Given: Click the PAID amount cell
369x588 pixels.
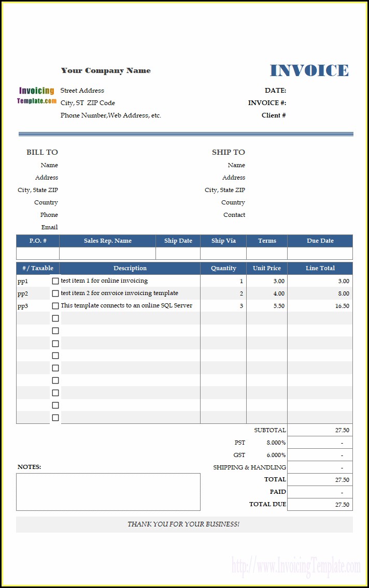Looking at the screenshot, I should tap(320, 492).
